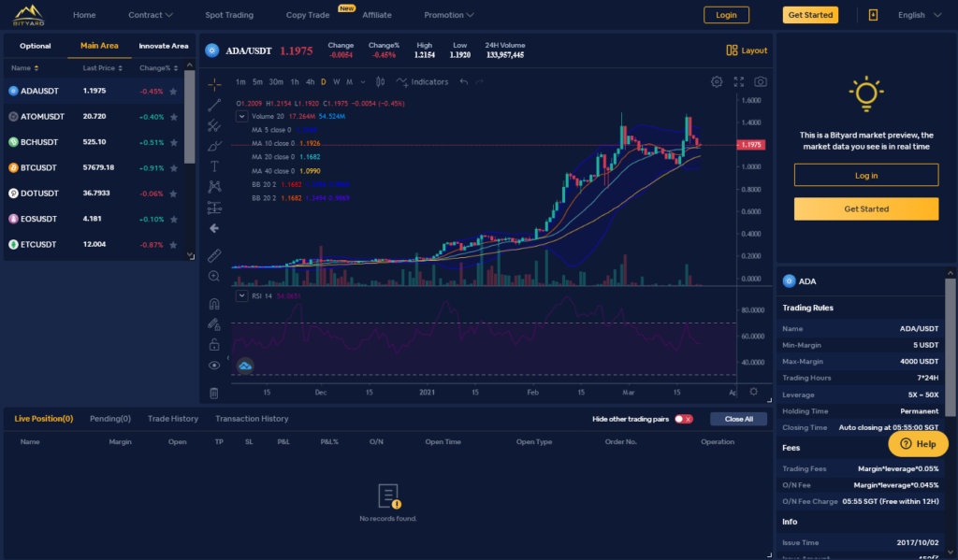The width and height of the screenshot is (958, 560).
Task: Sort the market list by Change%
Action: (x=159, y=68)
